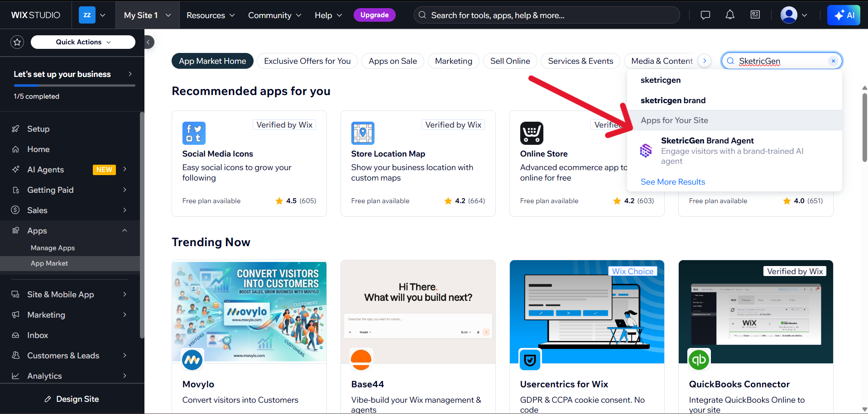Open Manage Apps in the sidebar

(x=53, y=248)
